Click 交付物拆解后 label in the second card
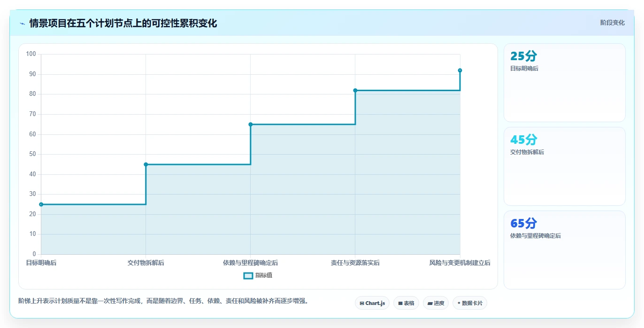Viewport: 644px width, 328px height. click(x=527, y=152)
